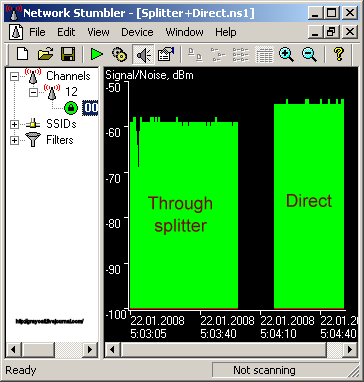Open the View menu
Screen dimensions: 364x382
pyautogui.click(x=98, y=32)
